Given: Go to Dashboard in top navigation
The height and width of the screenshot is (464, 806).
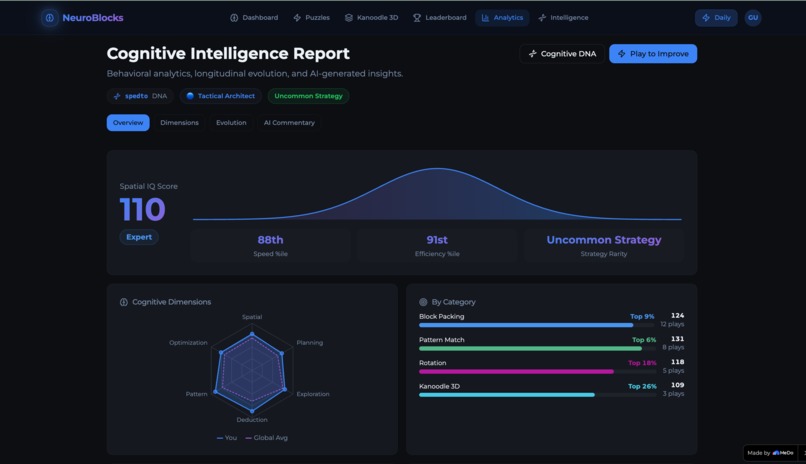Looking at the screenshot, I should point(254,17).
